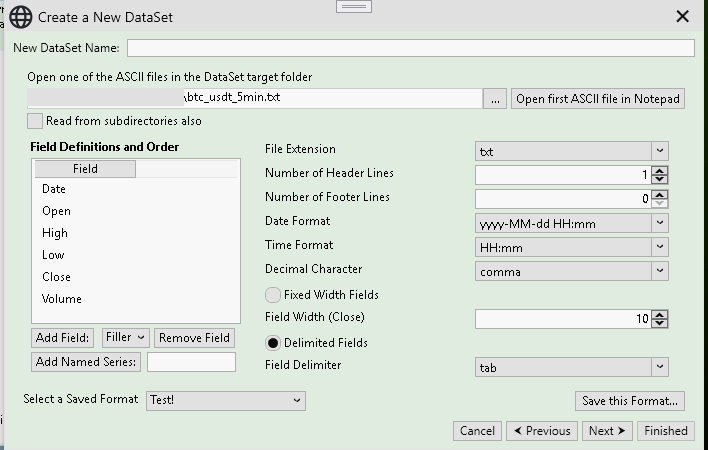Viewport: 708px width, 450px height.
Task: Select the Volume field in list
Action: (62, 299)
